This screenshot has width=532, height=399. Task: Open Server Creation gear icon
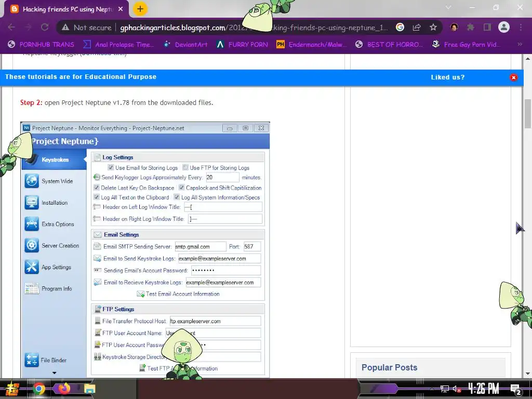click(32, 245)
